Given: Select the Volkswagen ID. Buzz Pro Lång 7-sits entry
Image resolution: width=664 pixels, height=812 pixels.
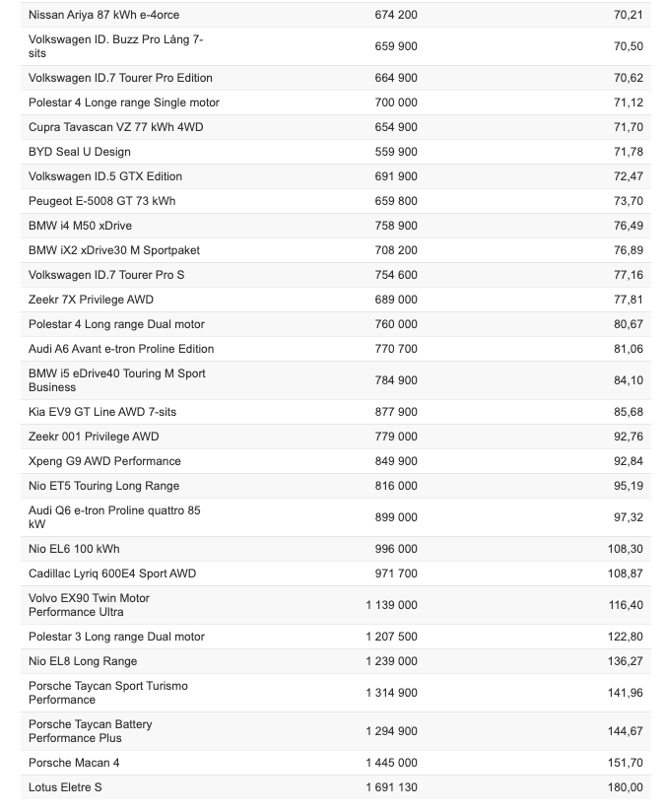Looking at the screenshot, I should pyautogui.click(x=115, y=46).
